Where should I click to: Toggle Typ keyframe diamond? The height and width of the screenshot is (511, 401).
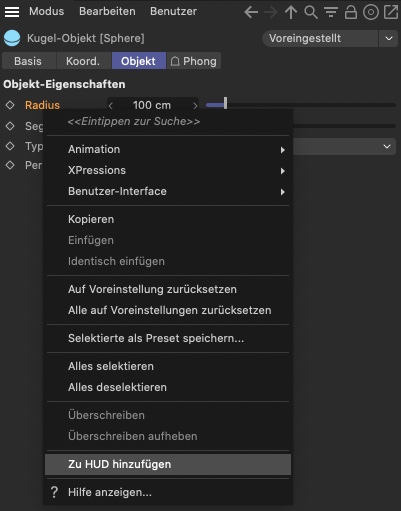click(x=10, y=146)
